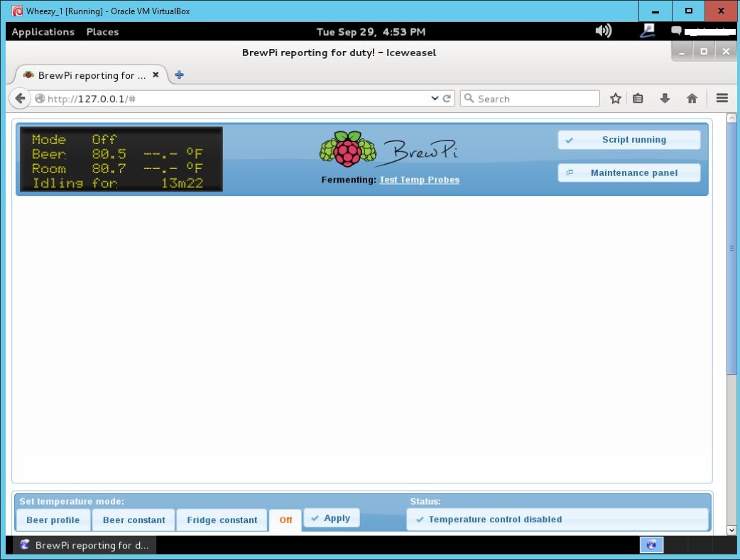Click the Temperature control disabled status
Viewport: 740px width, 560px height.
click(557, 520)
